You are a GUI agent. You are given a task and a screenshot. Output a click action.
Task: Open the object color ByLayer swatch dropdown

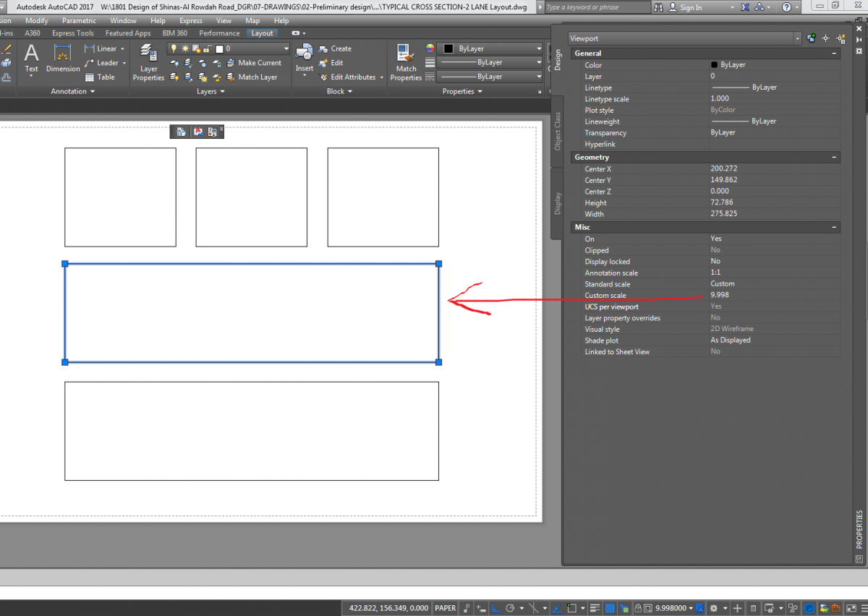(492, 48)
